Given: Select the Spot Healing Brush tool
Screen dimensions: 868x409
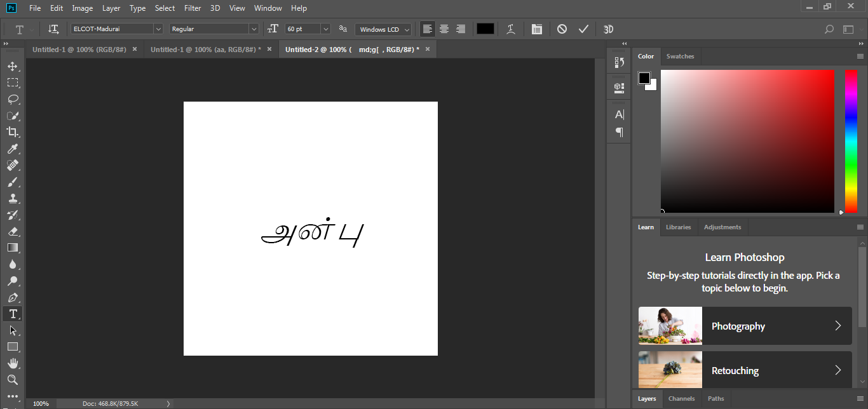Looking at the screenshot, I should tap(13, 165).
